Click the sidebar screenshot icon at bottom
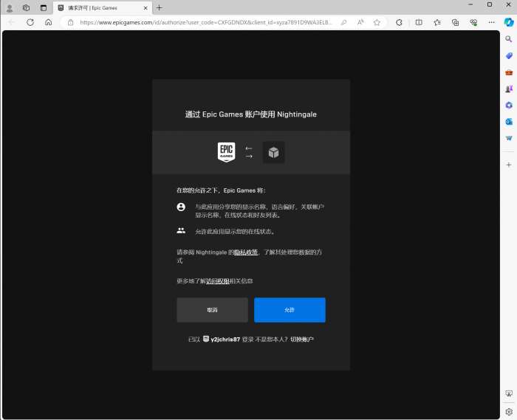Screen dimensions: 517x420 click(509, 393)
